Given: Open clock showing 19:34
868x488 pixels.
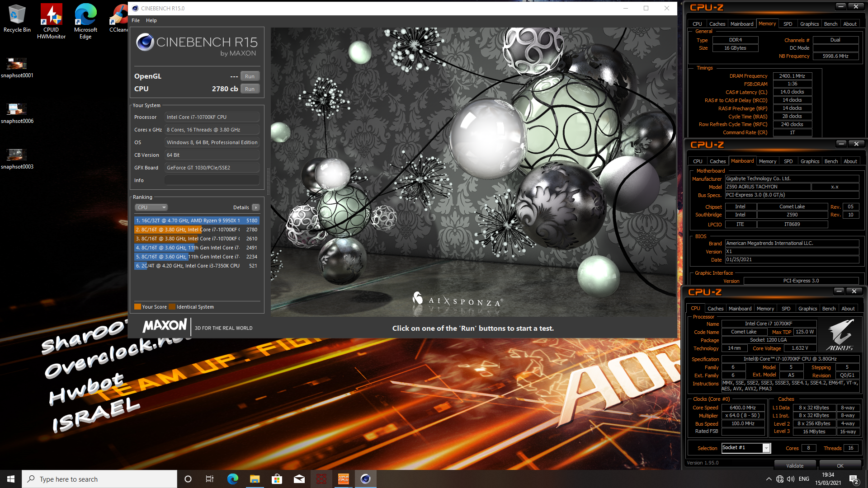Looking at the screenshot, I should pos(828,479).
